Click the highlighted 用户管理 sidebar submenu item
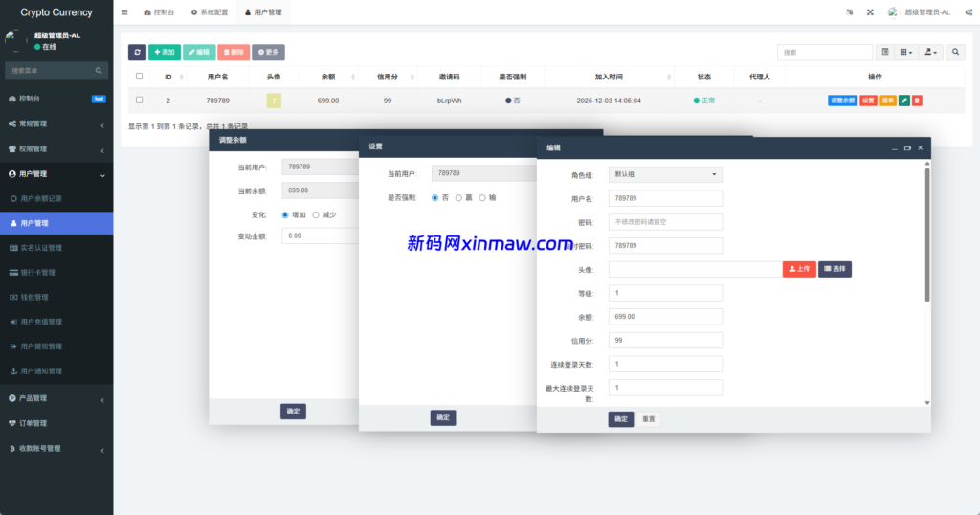980x515 pixels. pyautogui.click(x=56, y=223)
